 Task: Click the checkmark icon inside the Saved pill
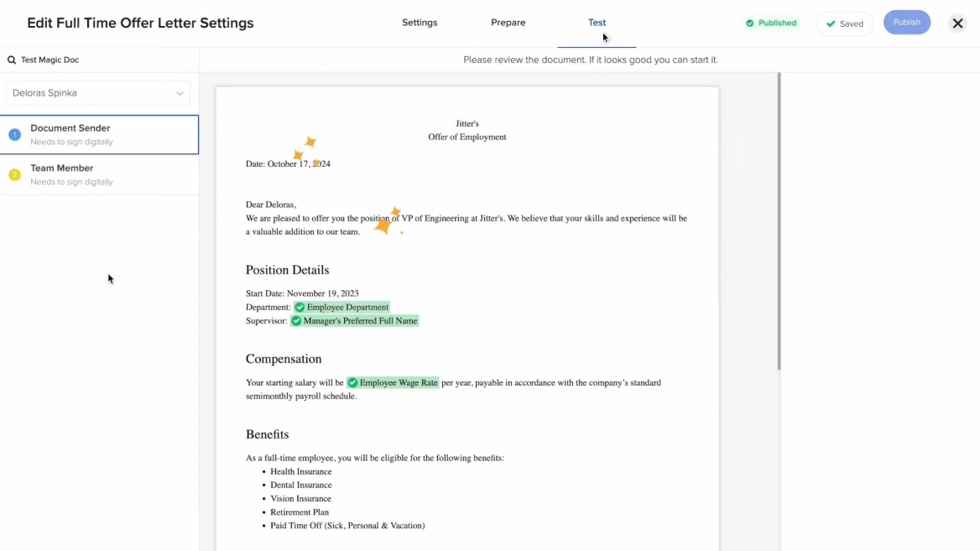click(x=830, y=23)
